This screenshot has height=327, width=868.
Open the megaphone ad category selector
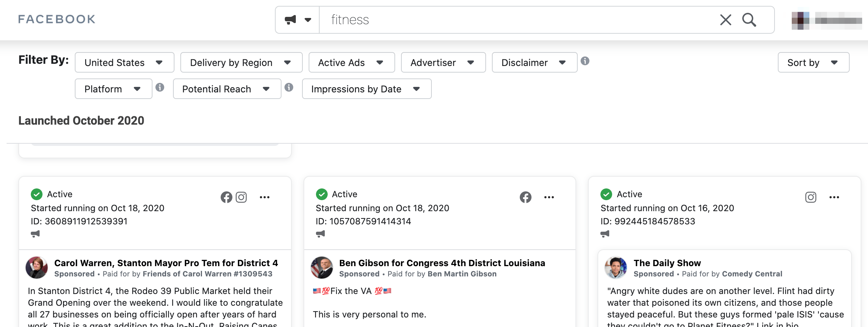(x=297, y=20)
